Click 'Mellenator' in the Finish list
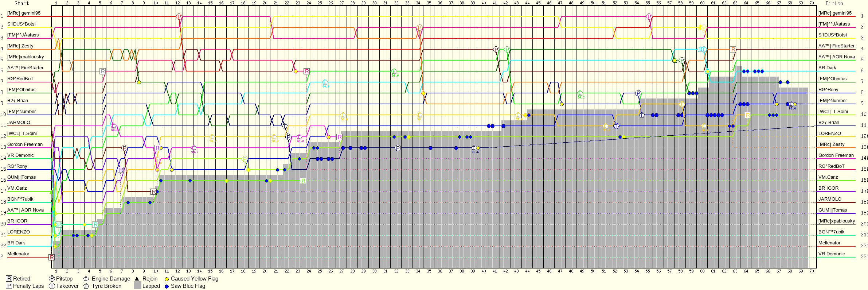Image resolution: width=868 pixels, height=290 pixels. click(x=829, y=243)
